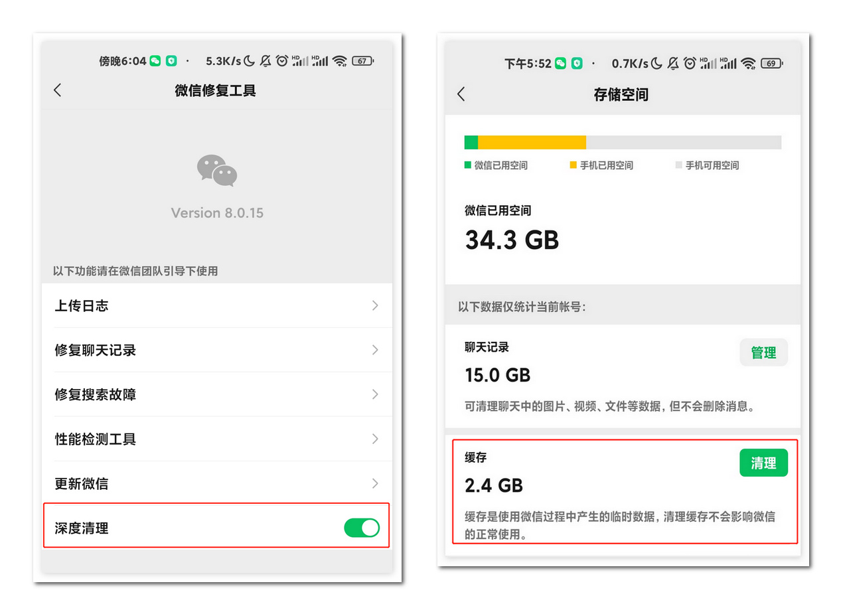Tap the 15.0 GB chat history value
843x616 pixels.
498,375
